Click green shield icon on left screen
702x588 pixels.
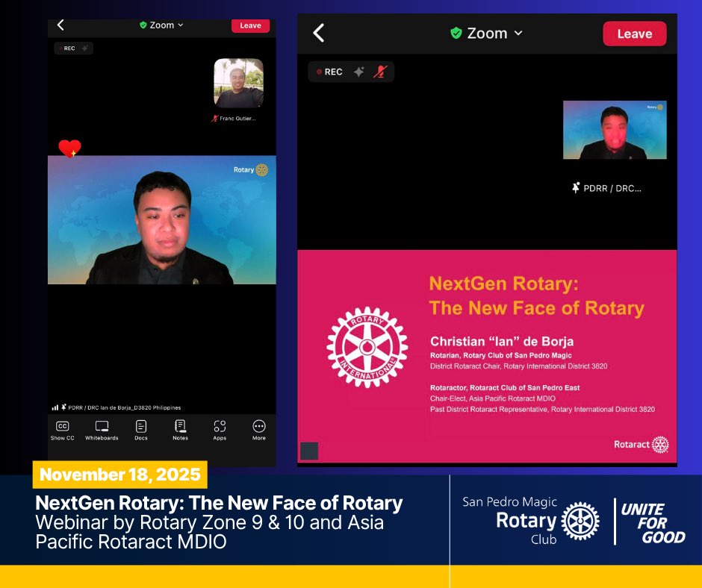click(143, 25)
